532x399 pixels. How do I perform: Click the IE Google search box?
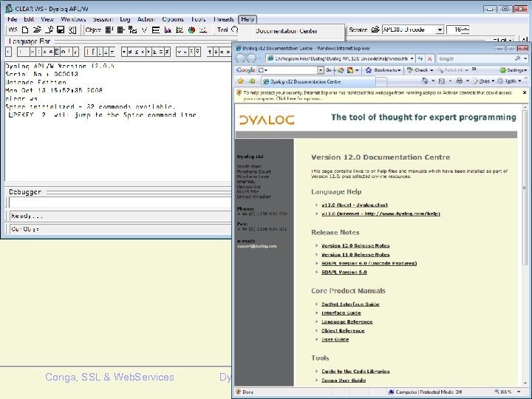coord(475,58)
